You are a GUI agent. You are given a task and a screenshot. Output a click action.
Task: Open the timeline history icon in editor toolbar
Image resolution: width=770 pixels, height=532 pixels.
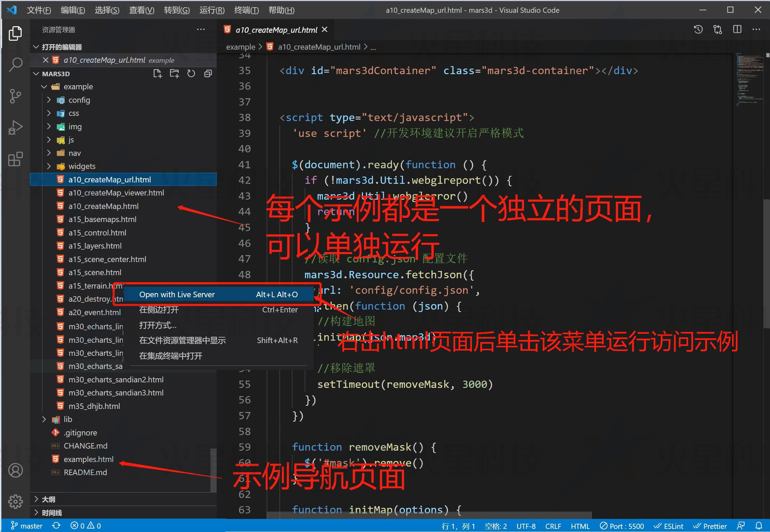(698, 29)
